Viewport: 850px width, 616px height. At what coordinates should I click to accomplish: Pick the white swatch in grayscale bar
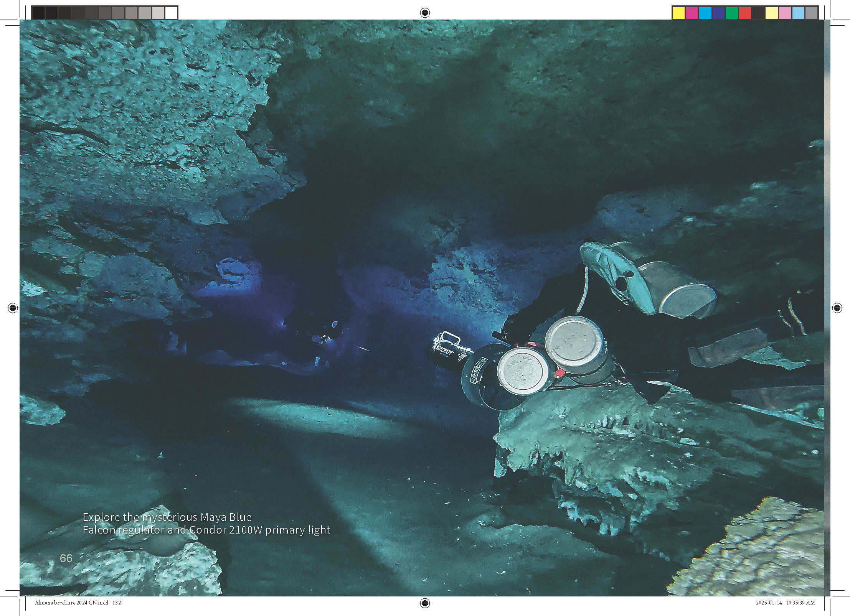coord(171,13)
